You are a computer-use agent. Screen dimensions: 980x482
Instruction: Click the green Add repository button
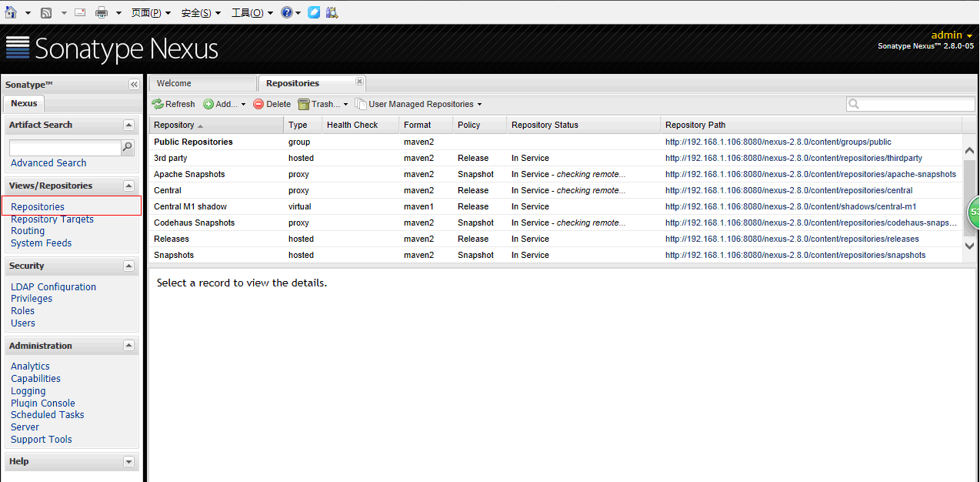click(x=225, y=104)
